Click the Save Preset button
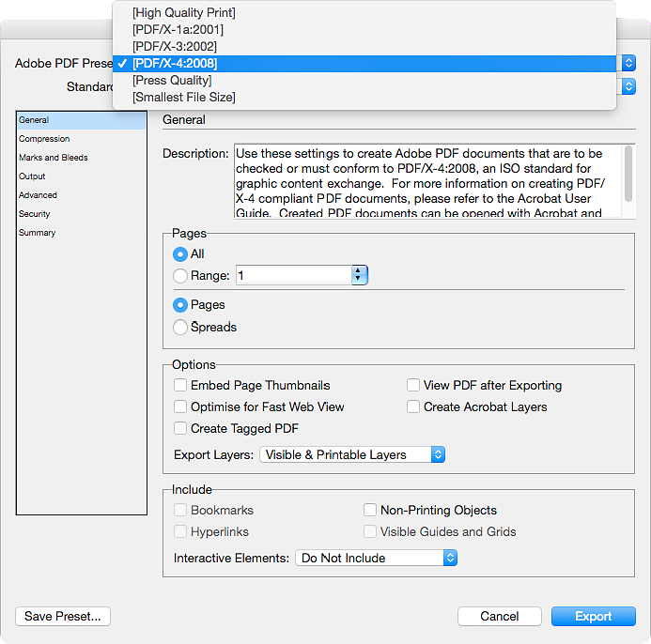Screen dimensions: 651x644 [x=63, y=616]
